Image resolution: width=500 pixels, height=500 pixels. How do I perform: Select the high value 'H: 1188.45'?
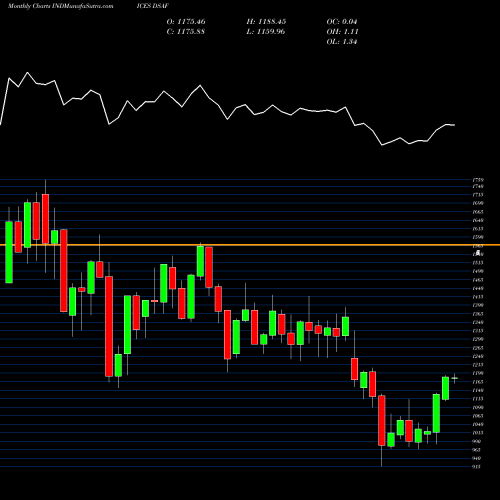tap(266, 22)
